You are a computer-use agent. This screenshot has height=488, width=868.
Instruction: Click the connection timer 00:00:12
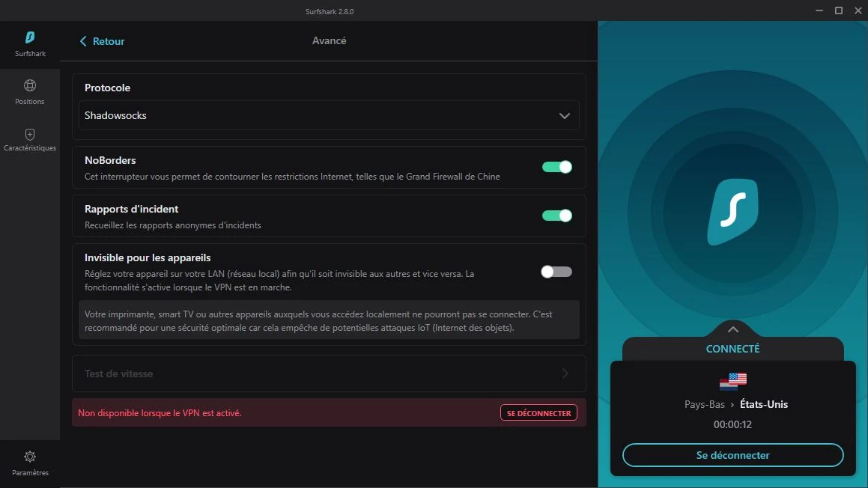tap(732, 424)
